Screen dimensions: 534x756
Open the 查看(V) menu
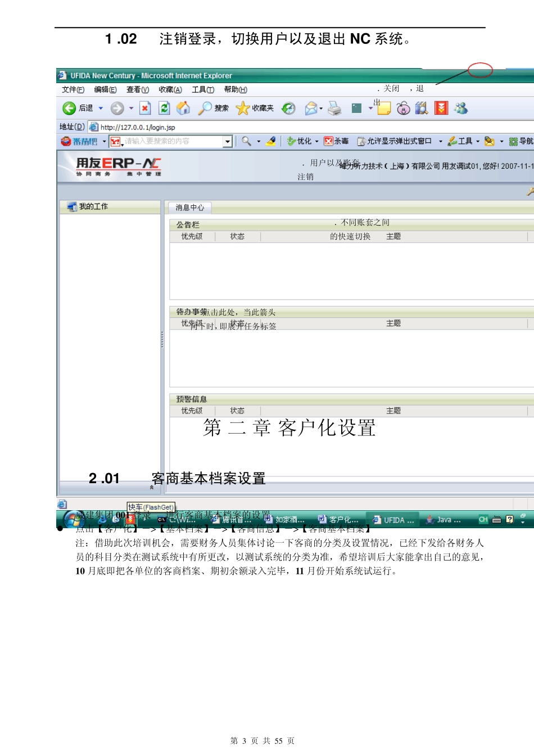point(138,89)
